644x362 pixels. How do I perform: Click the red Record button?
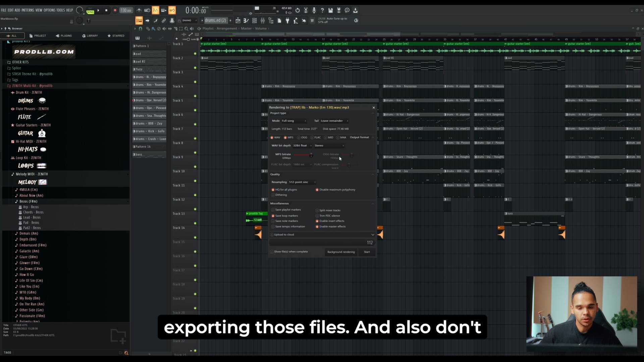[x=115, y=10]
